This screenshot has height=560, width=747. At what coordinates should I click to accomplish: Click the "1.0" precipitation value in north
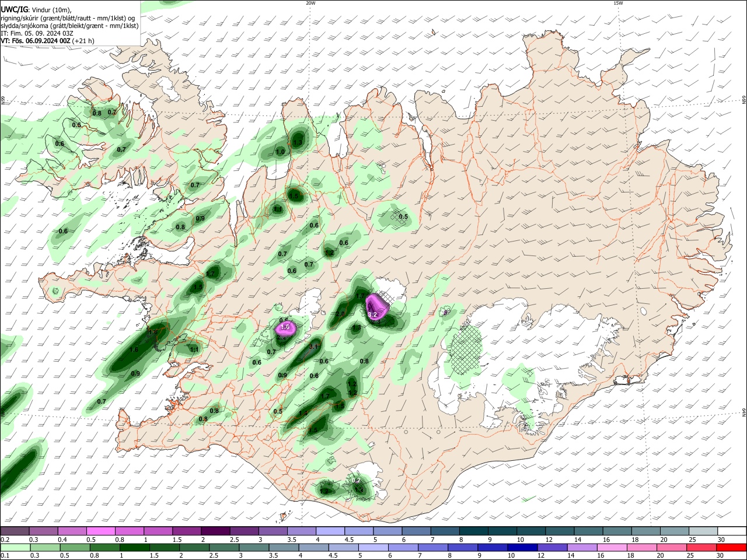280,152
